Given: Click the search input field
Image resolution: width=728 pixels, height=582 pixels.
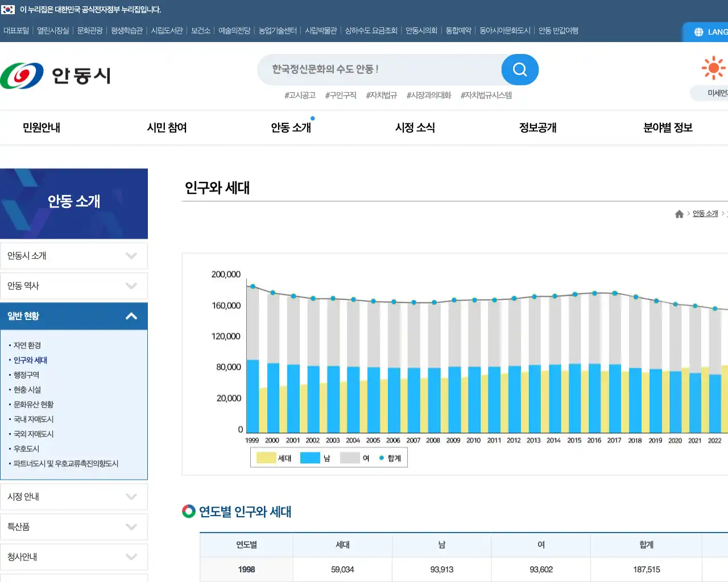Looking at the screenshot, I should 379,69.
